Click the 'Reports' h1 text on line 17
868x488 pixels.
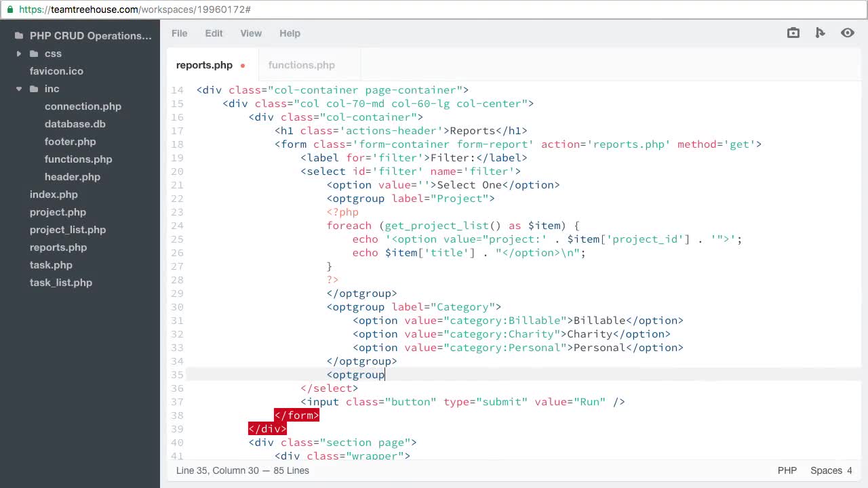click(473, 131)
